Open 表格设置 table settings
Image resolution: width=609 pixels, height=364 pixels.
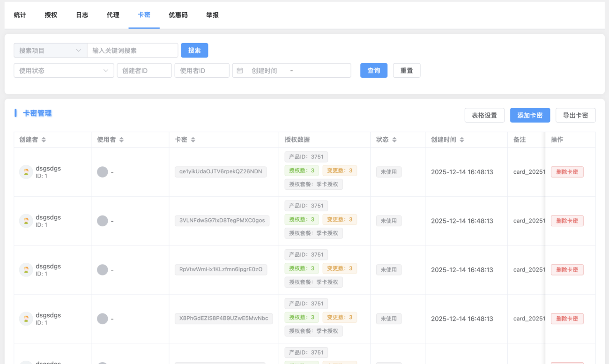coord(484,115)
